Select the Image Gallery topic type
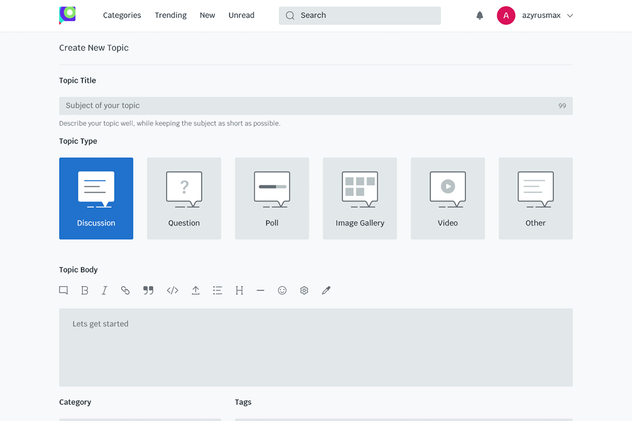632x421 pixels. (360, 198)
